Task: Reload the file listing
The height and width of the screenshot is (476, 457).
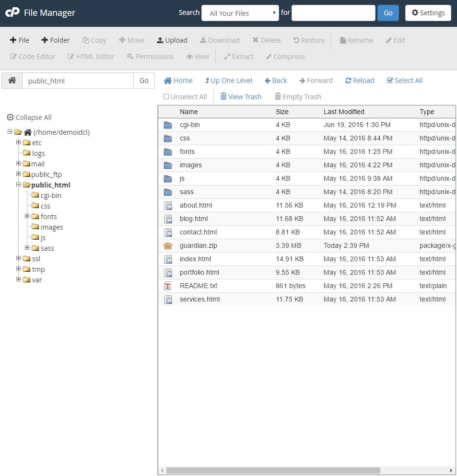Action: pos(360,81)
